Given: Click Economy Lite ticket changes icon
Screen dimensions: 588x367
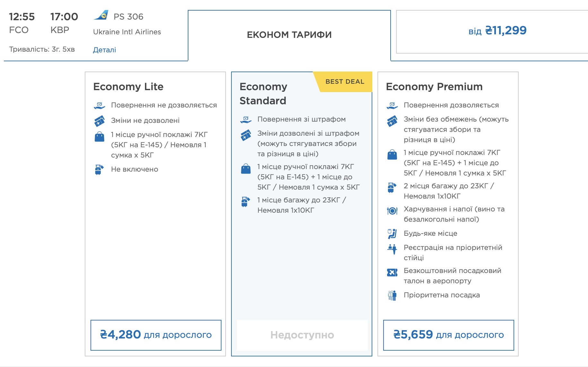Looking at the screenshot, I should tap(99, 121).
